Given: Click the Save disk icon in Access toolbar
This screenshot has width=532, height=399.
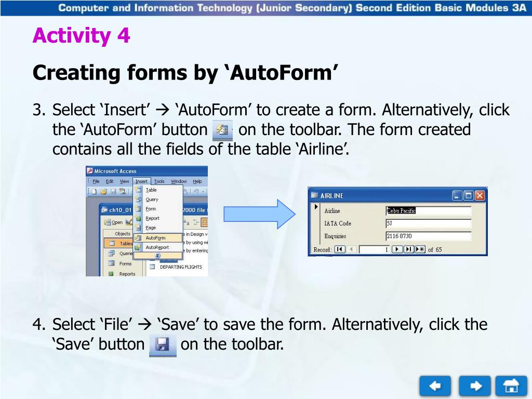Looking at the screenshot, I should [x=113, y=191].
